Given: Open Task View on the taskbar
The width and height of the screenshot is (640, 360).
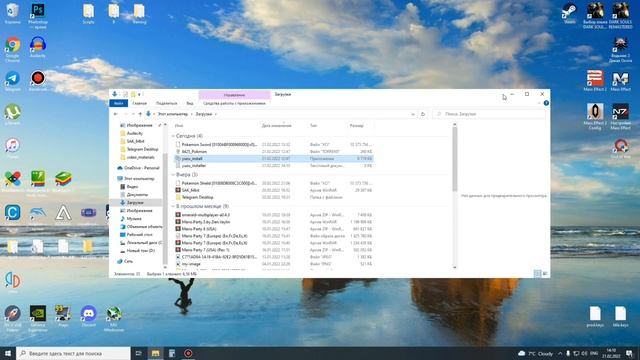Looking at the screenshot, I should pyautogui.click(x=138, y=353).
